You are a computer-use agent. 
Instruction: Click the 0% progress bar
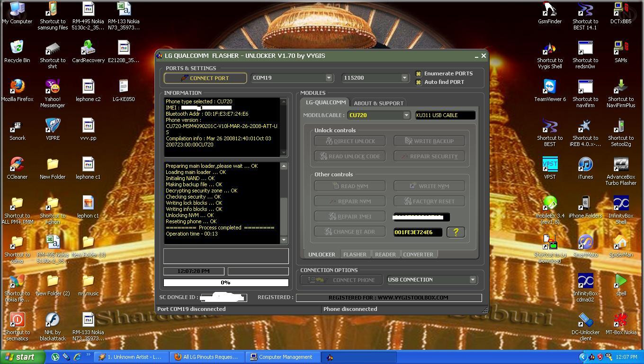coord(226,282)
